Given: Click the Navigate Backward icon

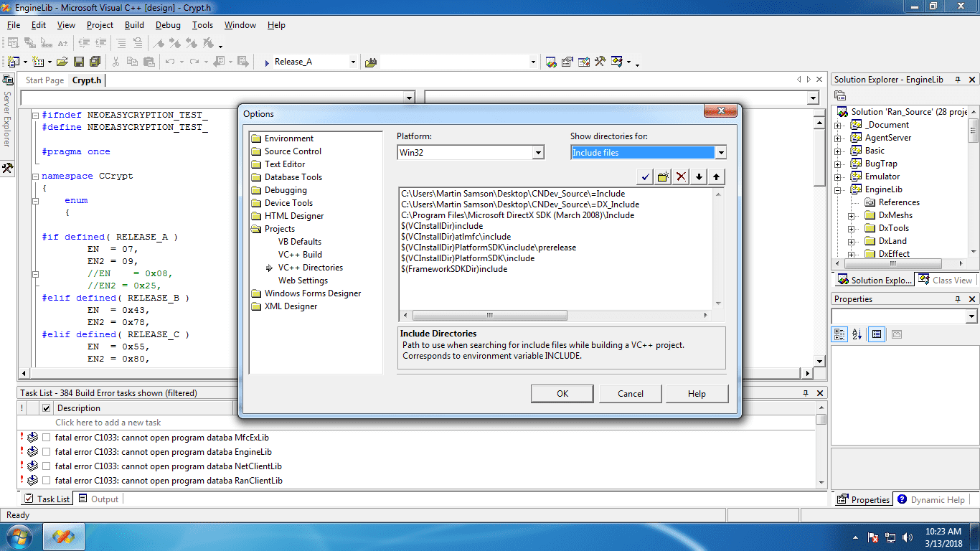Looking at the screenshot, I should pos(218,62).
